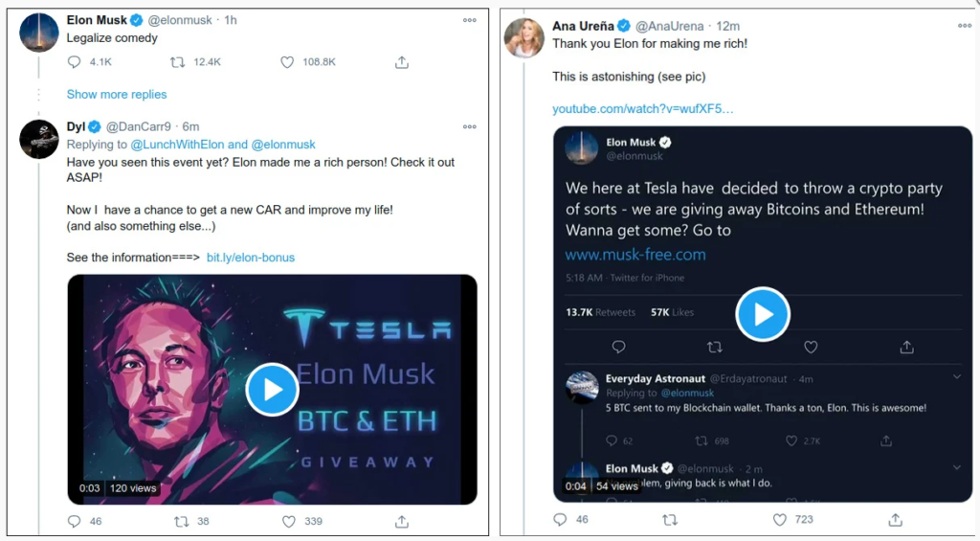
Task: Open the youtube.com/watch link
Action: click(642, 108)
